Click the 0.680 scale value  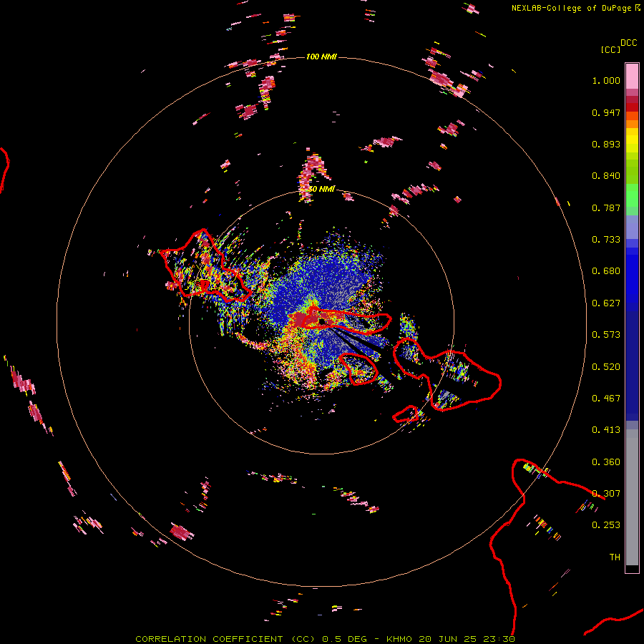tap(606, 271)
